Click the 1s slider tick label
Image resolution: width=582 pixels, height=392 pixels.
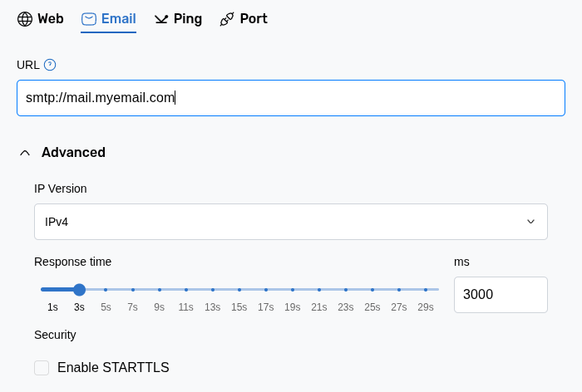pos(52,307)
